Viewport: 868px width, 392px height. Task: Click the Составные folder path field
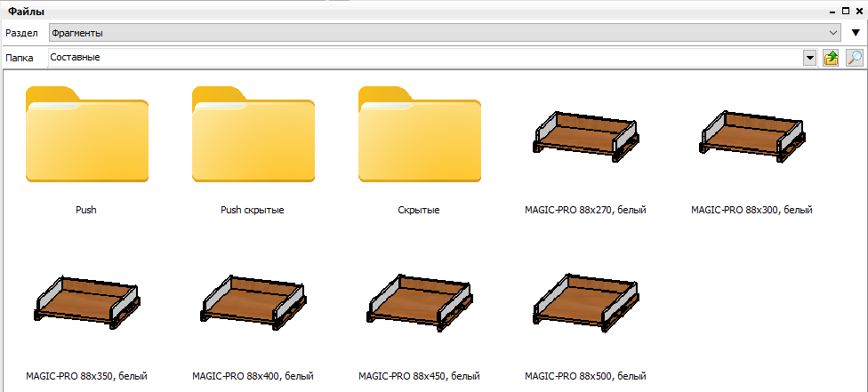tap(426, 58)
